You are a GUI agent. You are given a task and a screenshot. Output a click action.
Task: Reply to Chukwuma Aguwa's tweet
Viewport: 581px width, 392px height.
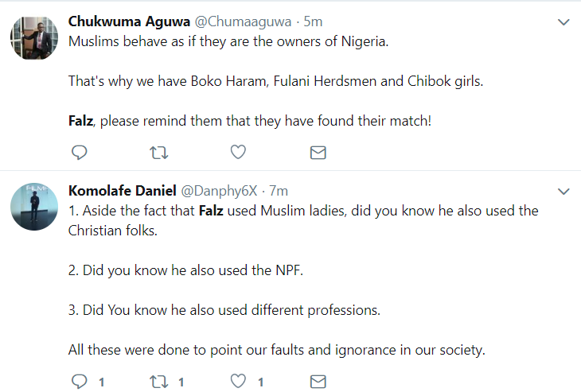(79, 152)
